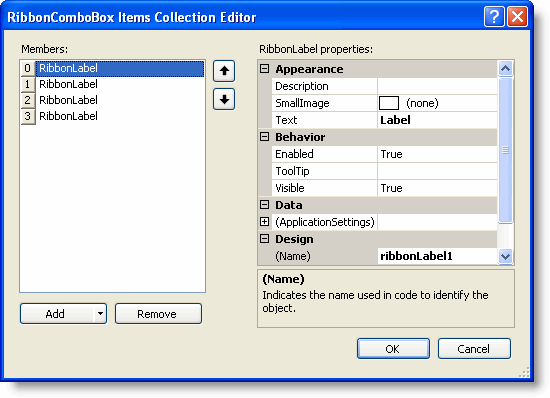Click the index 3 row header

pyautogui.click(x=28, y=116)
